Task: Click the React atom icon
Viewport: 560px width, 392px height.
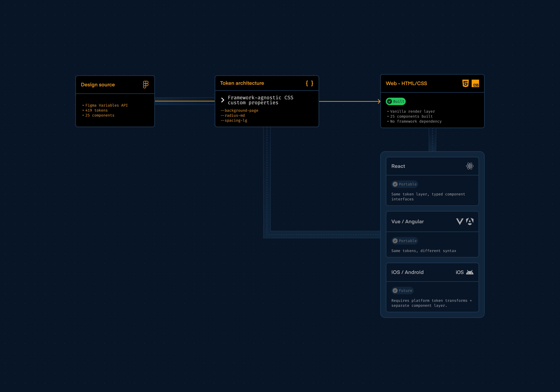Action: click(x=469, y=166)
